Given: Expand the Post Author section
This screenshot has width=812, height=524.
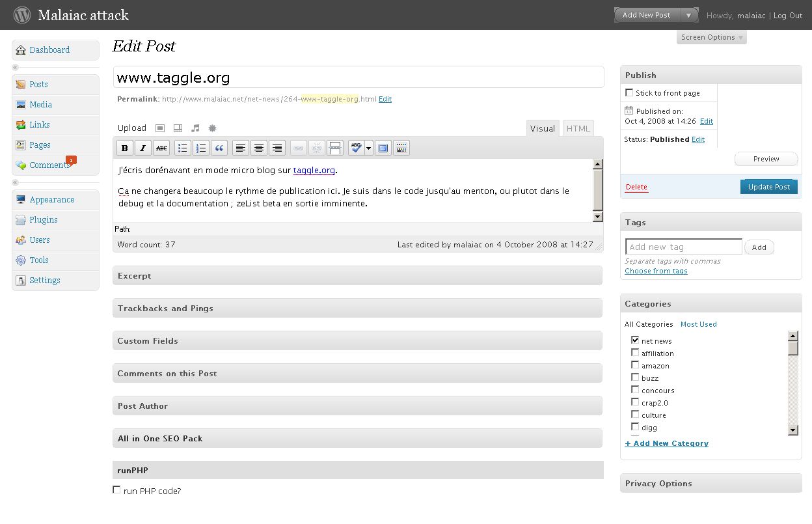Looking at the screenshot, I should click(357, 406).
